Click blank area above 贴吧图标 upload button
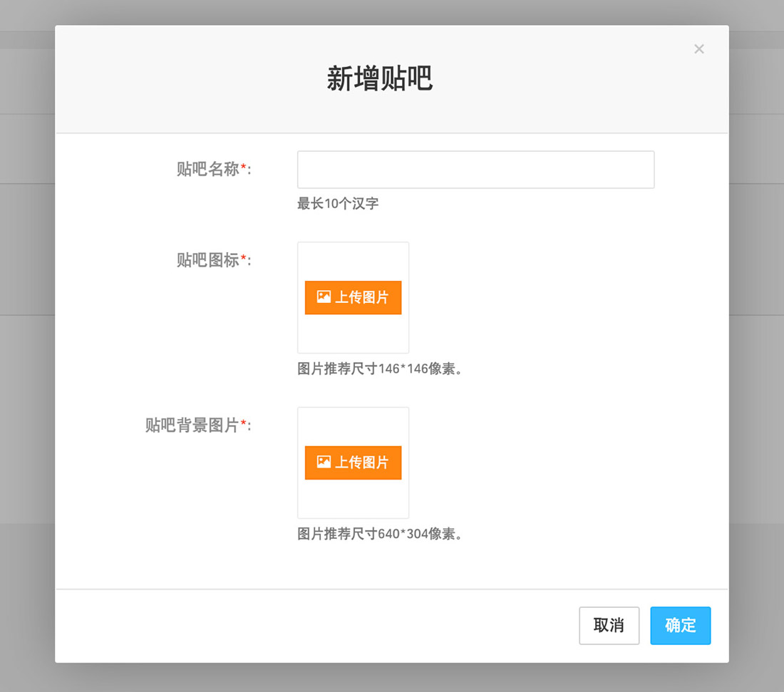 point(353,261)
